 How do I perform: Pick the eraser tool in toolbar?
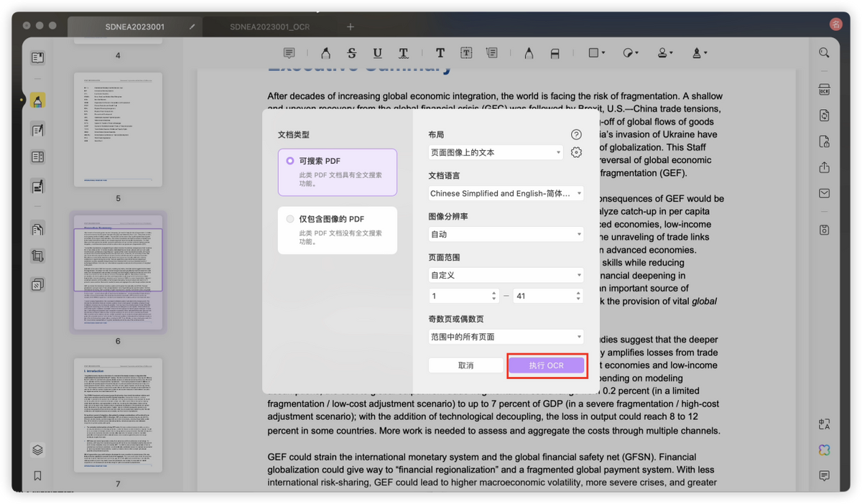point(555,53)
